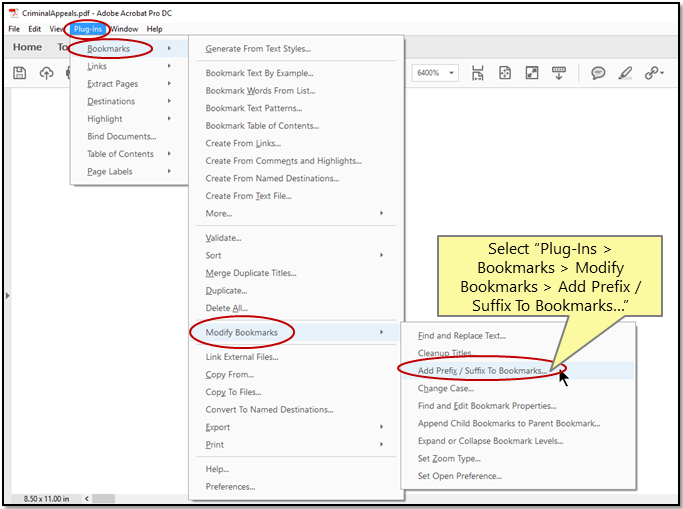Click the Highlight pen icon
This screenshot has height=509, width=683.
(625, 73)
